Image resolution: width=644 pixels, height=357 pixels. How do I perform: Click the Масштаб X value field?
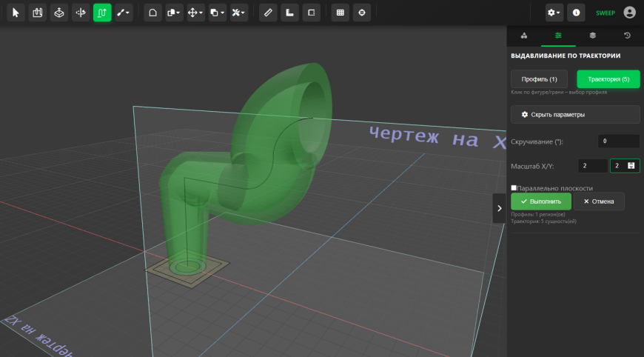593,166
